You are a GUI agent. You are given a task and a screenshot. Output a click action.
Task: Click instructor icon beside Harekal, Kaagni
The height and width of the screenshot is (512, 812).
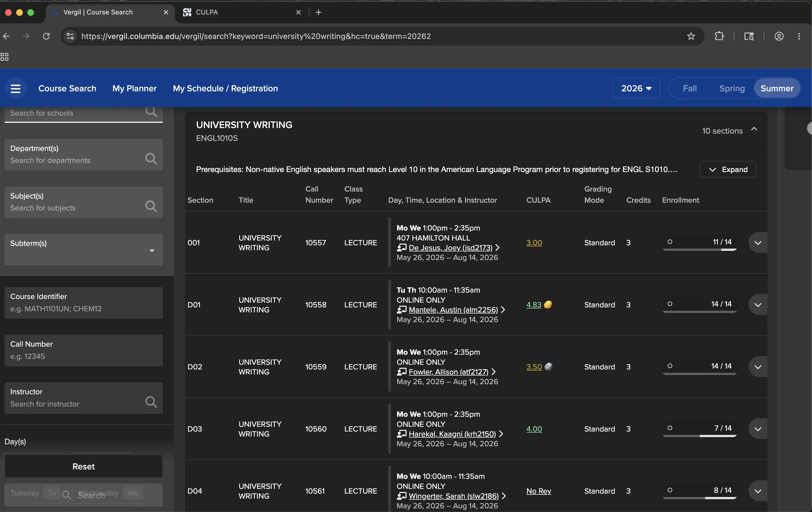(401, 434)
